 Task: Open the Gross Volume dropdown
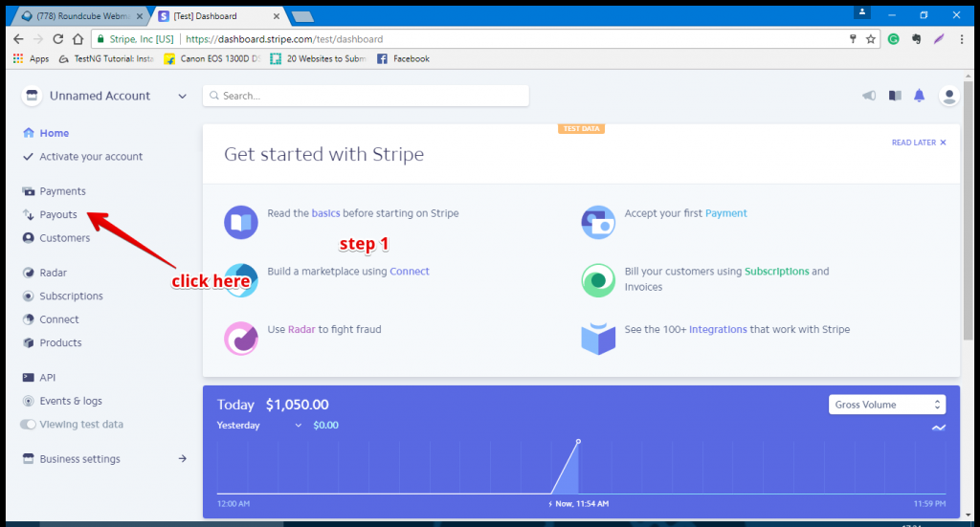click(887, 405)
